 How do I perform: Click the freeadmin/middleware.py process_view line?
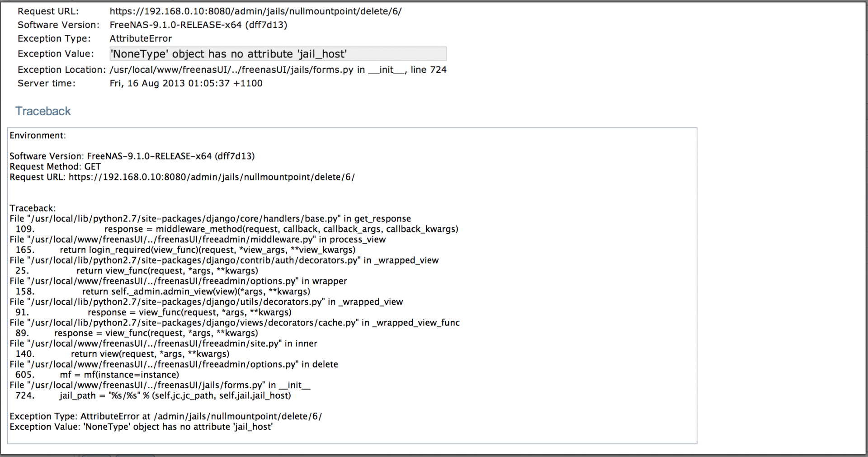point(198,240)
